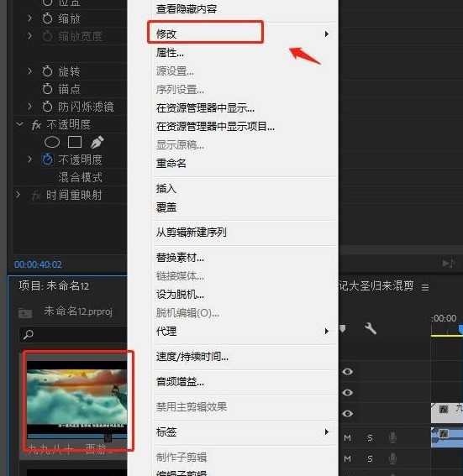Toggle the 旋转 stopwatch animation icon
This screenshot has height=476, width=463.
(47, 71)
